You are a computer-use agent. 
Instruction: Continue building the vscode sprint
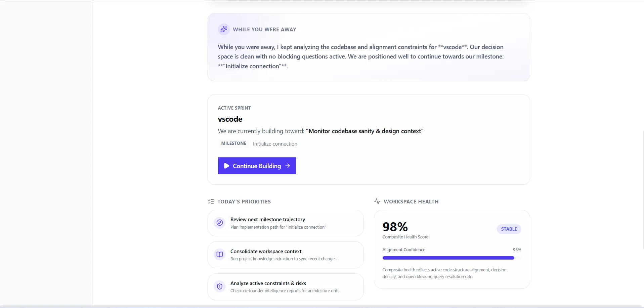click(x=257, y=166)
